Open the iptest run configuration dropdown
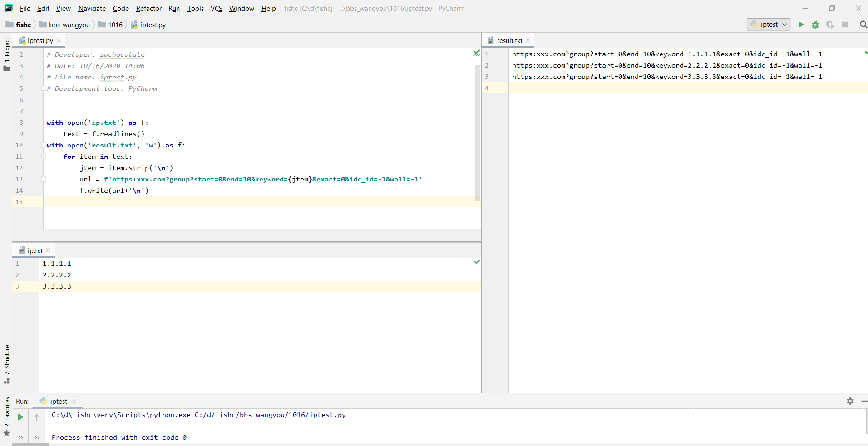The image size is (868, 446). pyautogui.click(x=769, y=25)
